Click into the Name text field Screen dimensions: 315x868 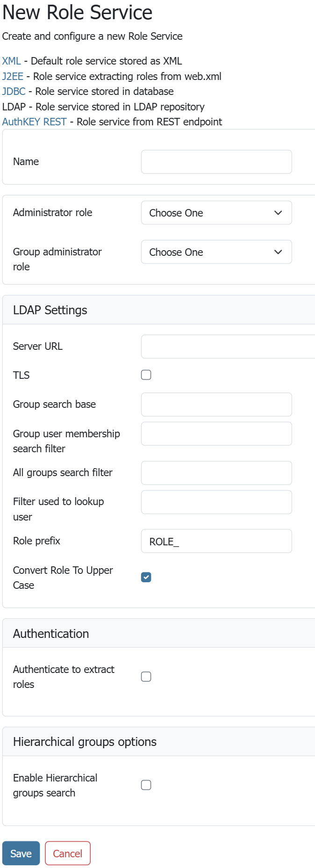click(x=216, y=162)
